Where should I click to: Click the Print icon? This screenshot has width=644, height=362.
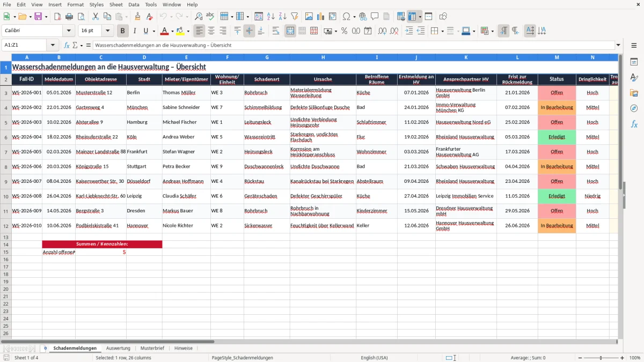click(x=69, y=17)
